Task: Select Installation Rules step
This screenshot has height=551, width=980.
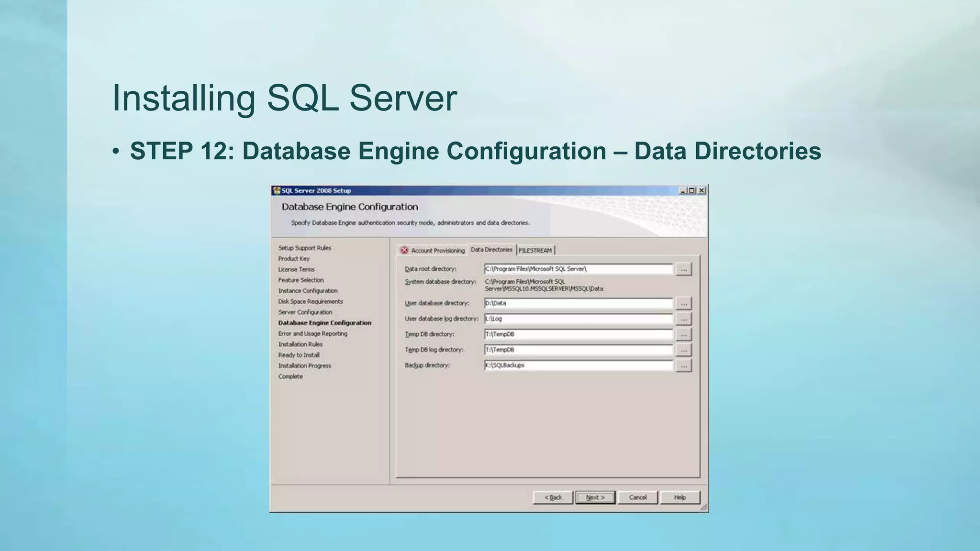Action: click(301, 344)
